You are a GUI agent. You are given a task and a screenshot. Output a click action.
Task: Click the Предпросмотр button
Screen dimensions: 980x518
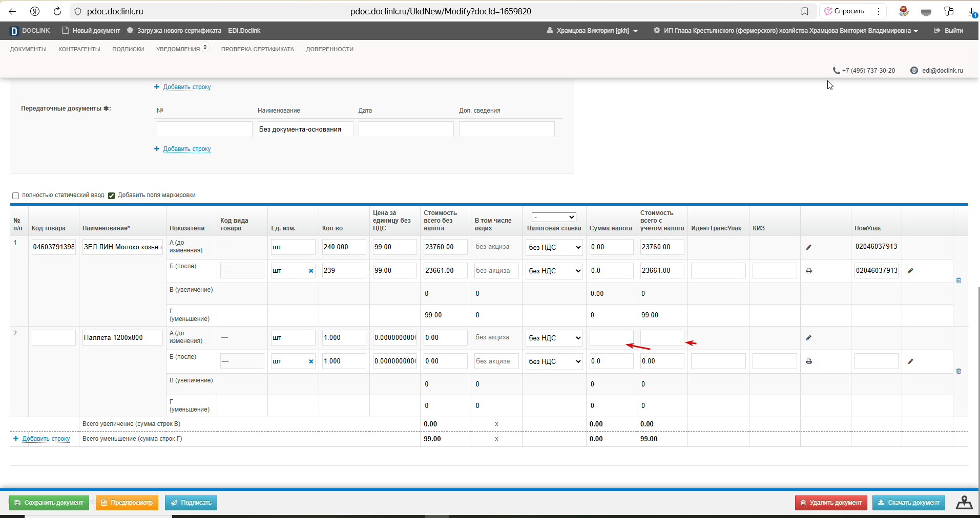pyautogui.click(x=127, y=503)
